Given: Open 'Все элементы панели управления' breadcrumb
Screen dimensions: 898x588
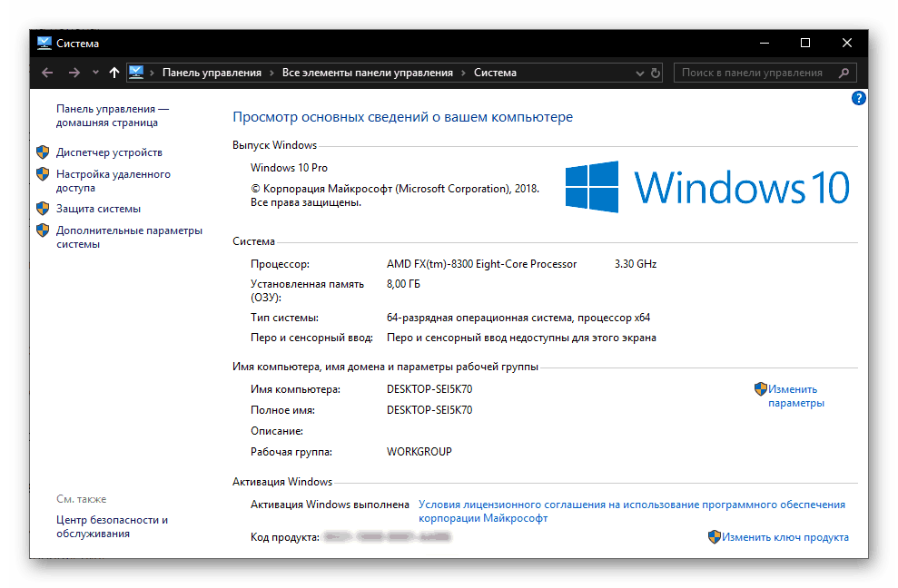Looking at the screenshot, I should [367, 73].
